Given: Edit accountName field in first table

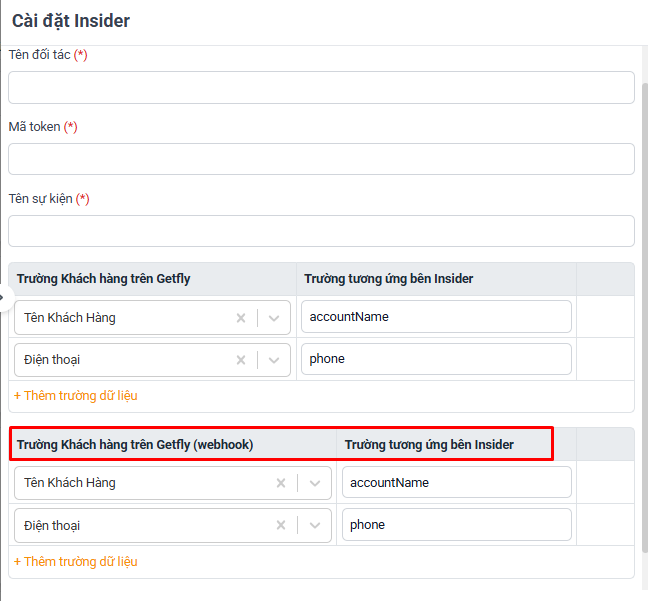Looking at the screenshot, I should 436,317.
